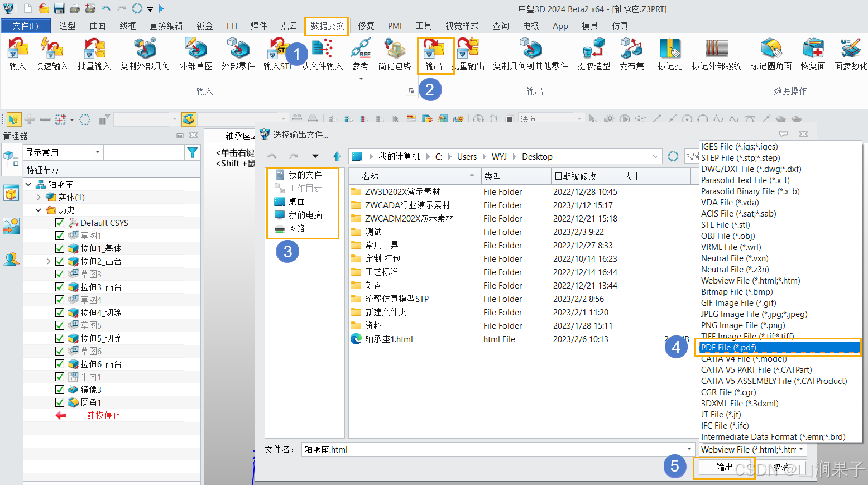
Task: Open the 文件(F) menu
Action: click(25, 26)
